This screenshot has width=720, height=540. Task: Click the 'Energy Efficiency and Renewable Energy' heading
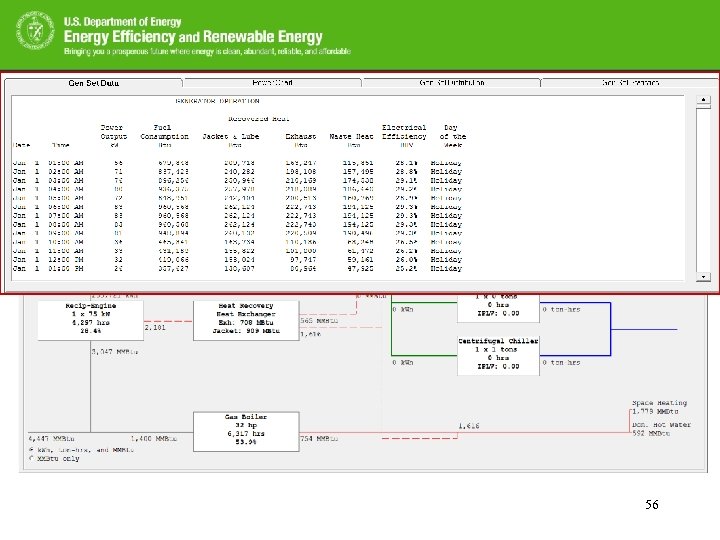(193, 36)
